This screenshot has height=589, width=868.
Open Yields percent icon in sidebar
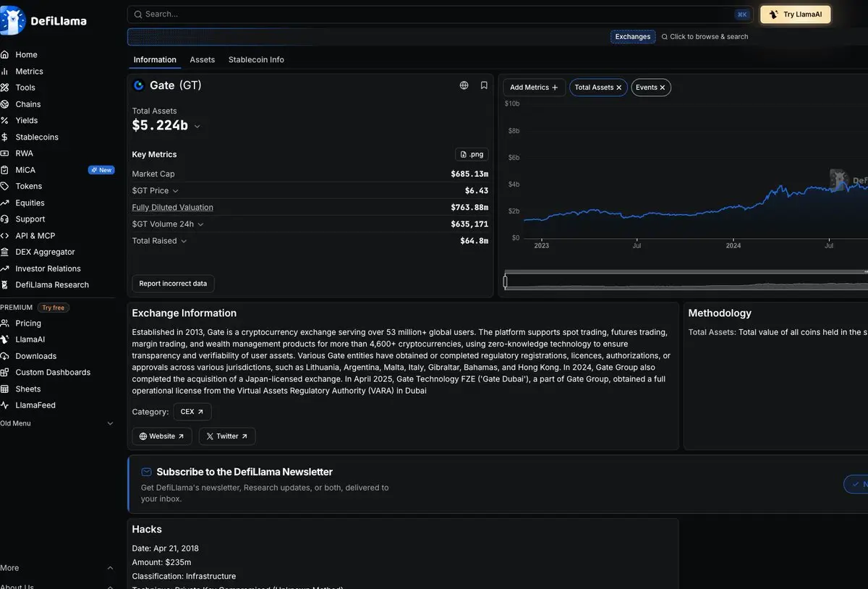4,121
